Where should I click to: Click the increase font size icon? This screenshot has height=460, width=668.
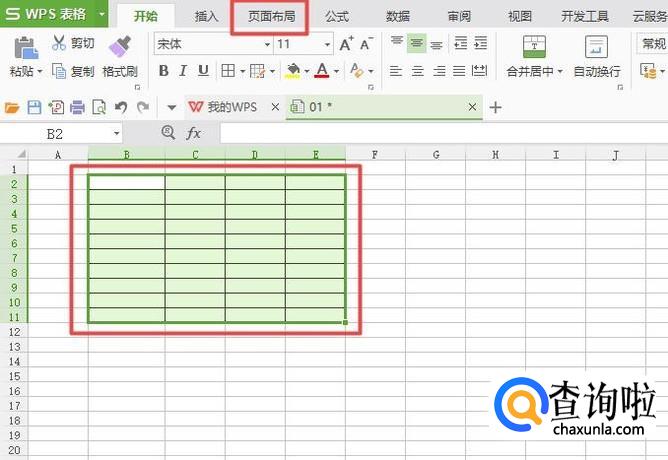pyautogui.click(x=346, y=44)
